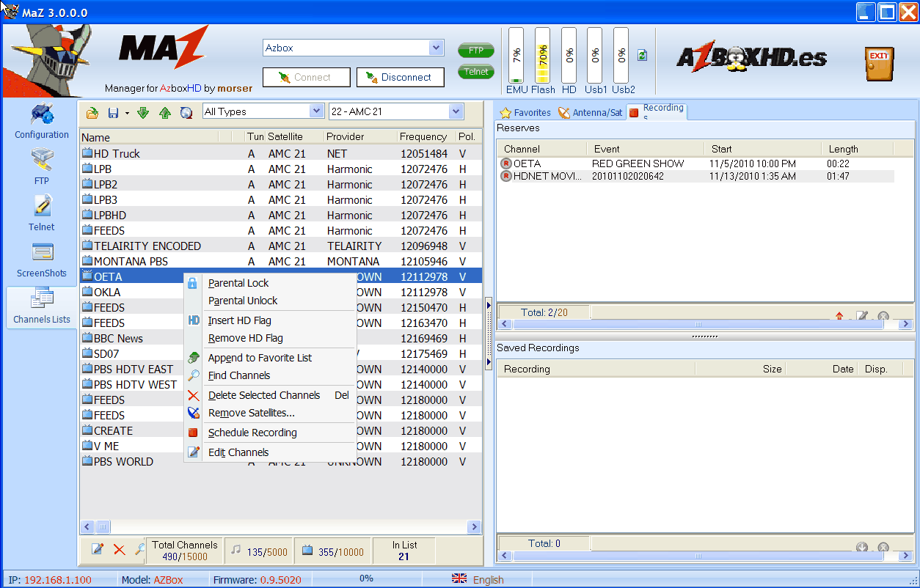Viewport: 920px width, 588px height.
Task: Click the open folder toolbar icon
Action: click(x=92, y=112)
